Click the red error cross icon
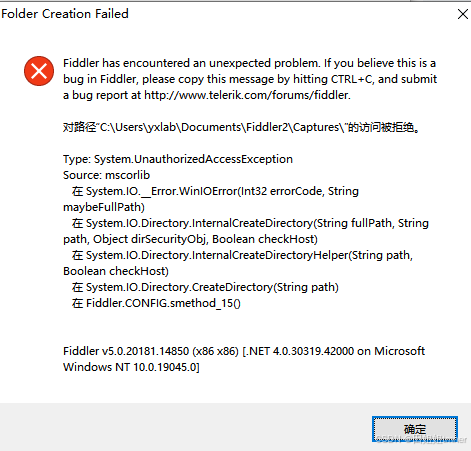The image size is (471, 451). tap(39, 71)
